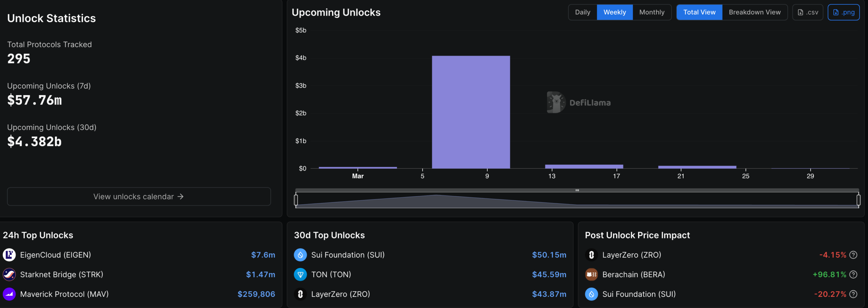Screen dimensions: 868x308
Task: Download chart data as .csv
Action: 808,12
